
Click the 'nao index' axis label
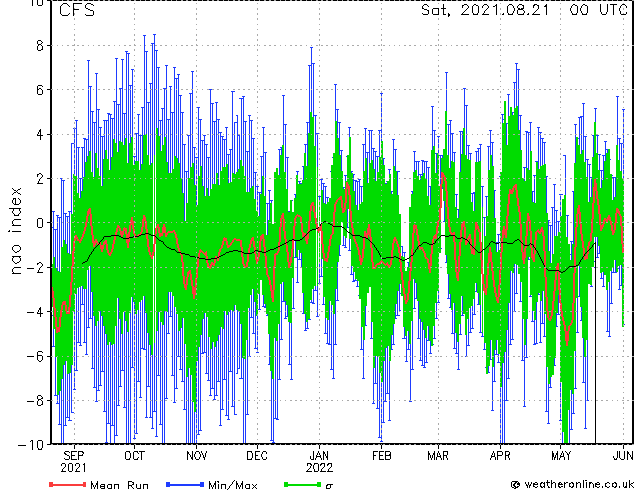pos(15,231)
